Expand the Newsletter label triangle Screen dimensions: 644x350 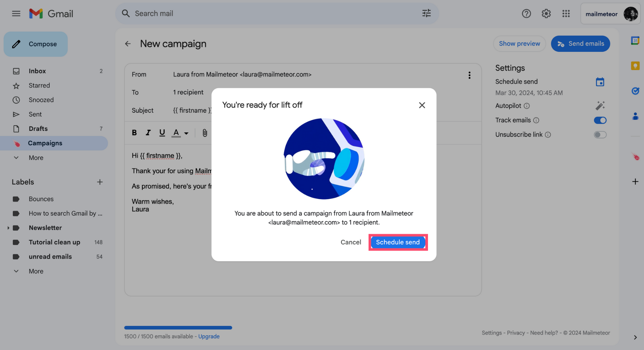tap(8, 228)
